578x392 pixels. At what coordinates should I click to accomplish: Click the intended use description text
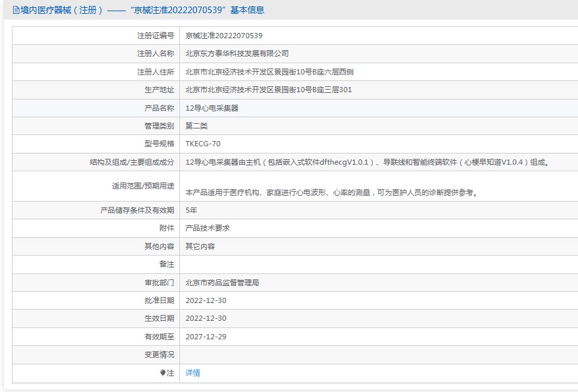332,192
